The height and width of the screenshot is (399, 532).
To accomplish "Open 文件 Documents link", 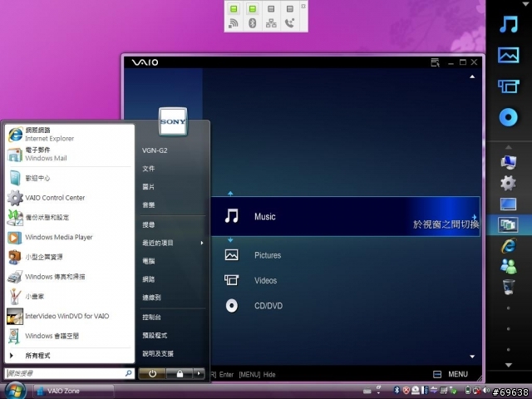I will 148,169.
